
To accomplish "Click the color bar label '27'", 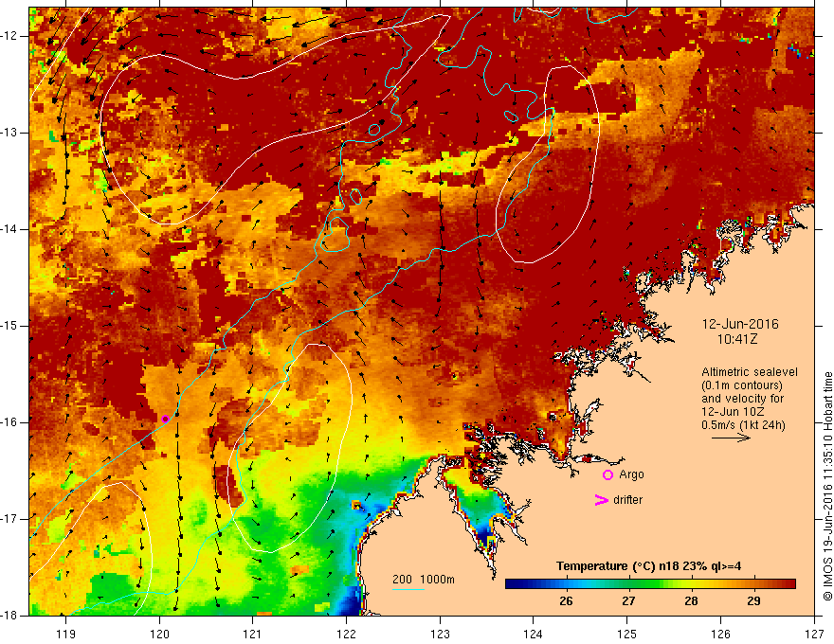I will pyautogui.click(x=628, y=601).
